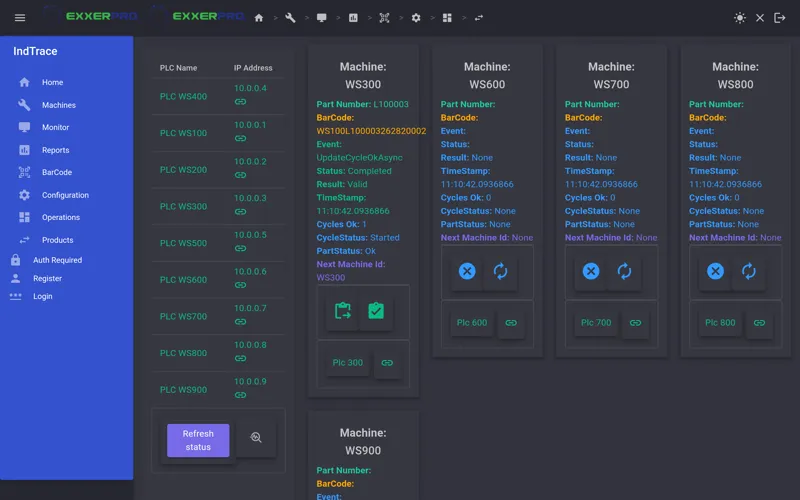Click the link icon for PLC WS500
Viewport: 800px width, 500px height.
click(240, 248)
